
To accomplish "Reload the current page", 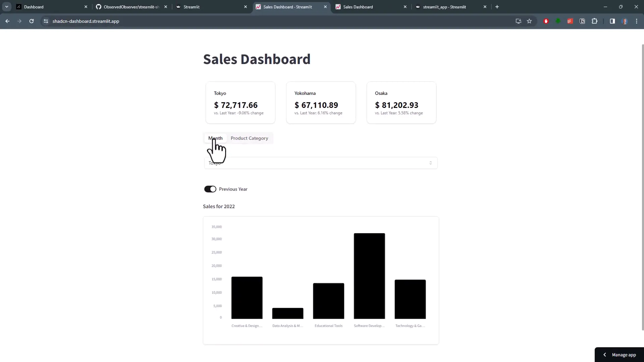I will [x=31, y=21].
